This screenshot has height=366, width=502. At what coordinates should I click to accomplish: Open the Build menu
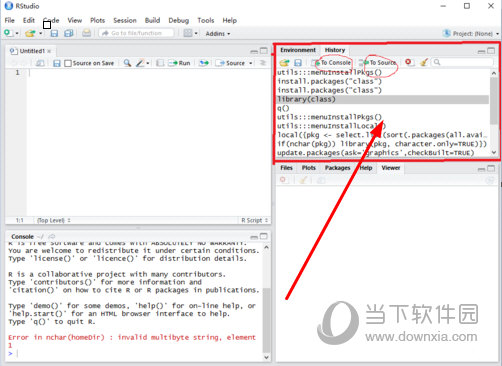point(152,20)
